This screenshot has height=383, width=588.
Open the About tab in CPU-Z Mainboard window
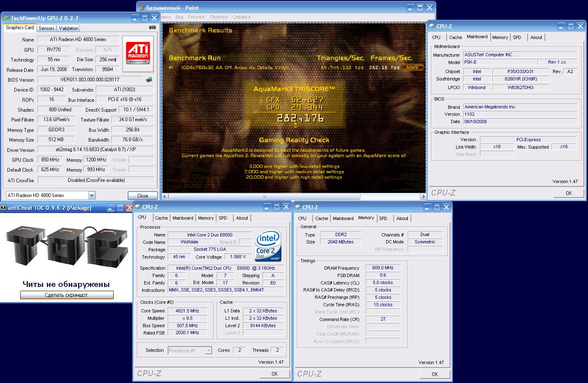[x=536, y=37]
